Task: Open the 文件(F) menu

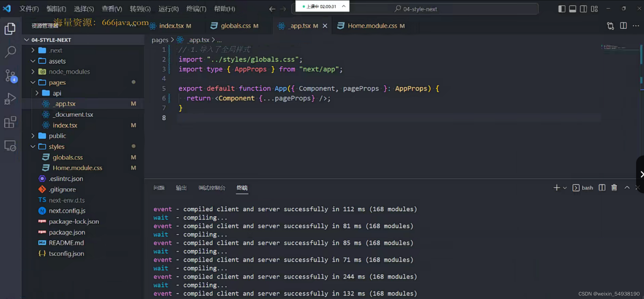Action: 29,9
